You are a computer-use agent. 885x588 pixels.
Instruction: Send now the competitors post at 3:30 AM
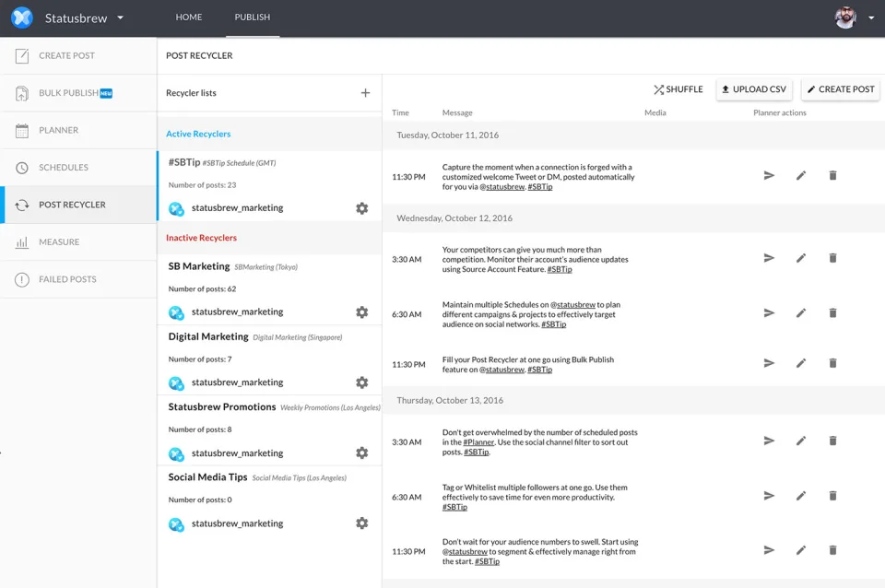coord(769,258)
